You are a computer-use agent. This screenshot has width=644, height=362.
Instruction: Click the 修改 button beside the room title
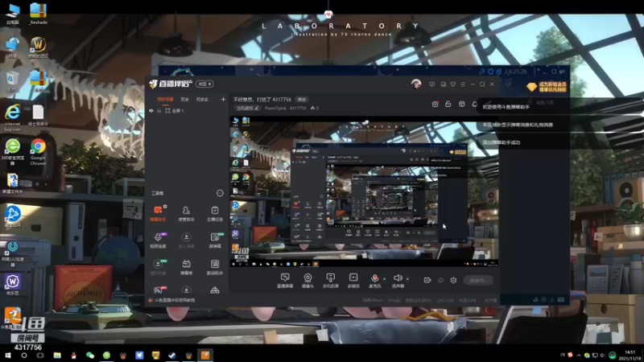[x=302, y=99]
